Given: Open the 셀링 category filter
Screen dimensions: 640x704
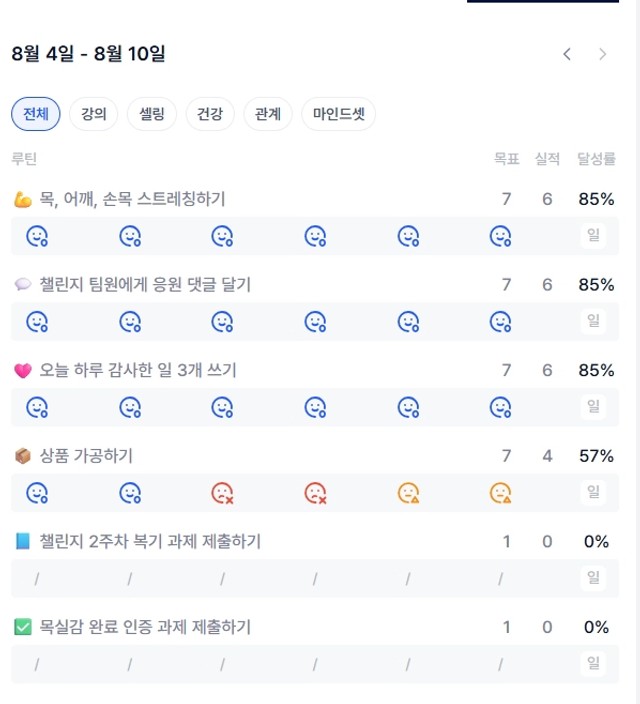Looking at the screenshot, I should coord(152,114).
